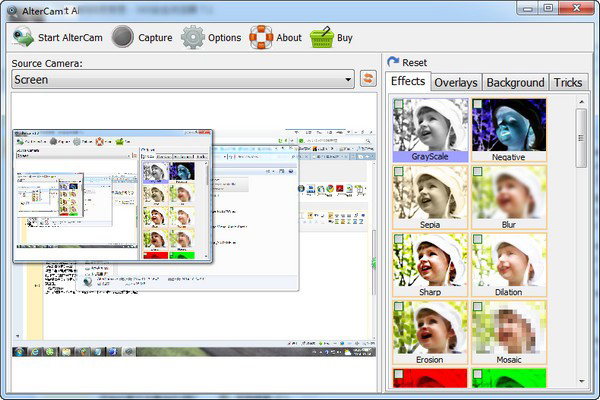Check the red-tinted effect checkbox
This screenshot has height=400, width=600.
pos(399,374)
